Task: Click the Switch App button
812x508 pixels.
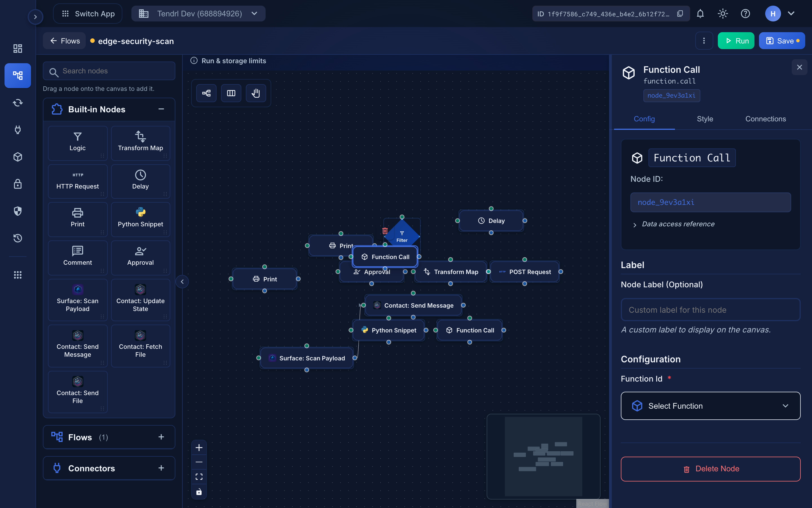Action: tap(88, 14)
